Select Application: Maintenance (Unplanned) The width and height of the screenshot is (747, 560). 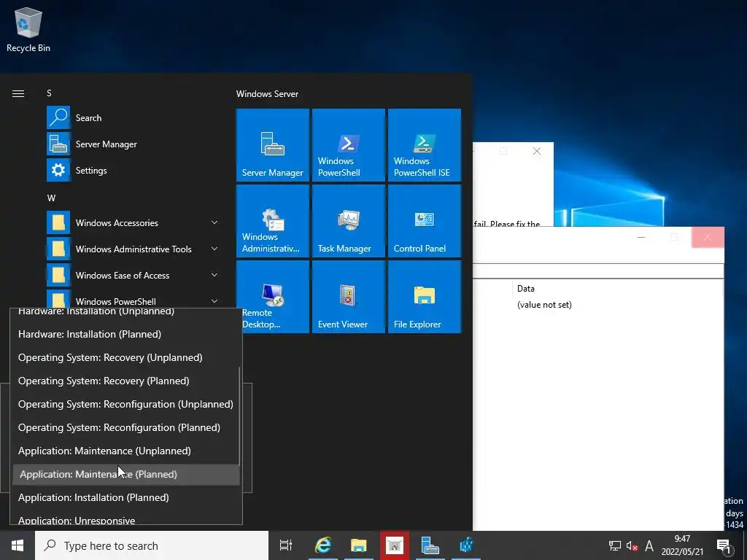coord(125,451)
